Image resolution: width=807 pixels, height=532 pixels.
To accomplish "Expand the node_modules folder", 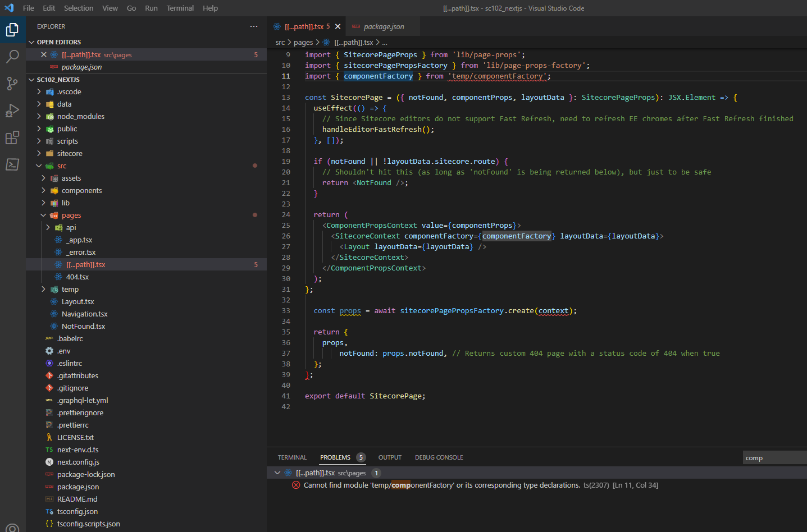I will coord(146,116).
